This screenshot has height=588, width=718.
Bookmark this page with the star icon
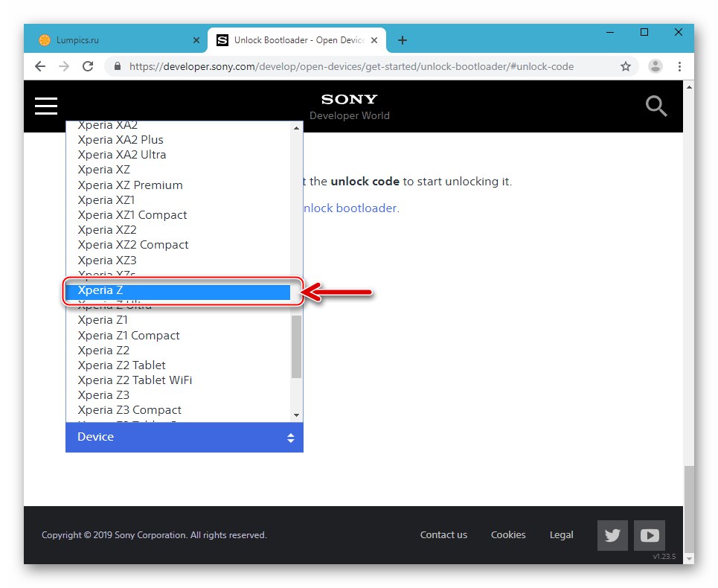click(626, 66)
